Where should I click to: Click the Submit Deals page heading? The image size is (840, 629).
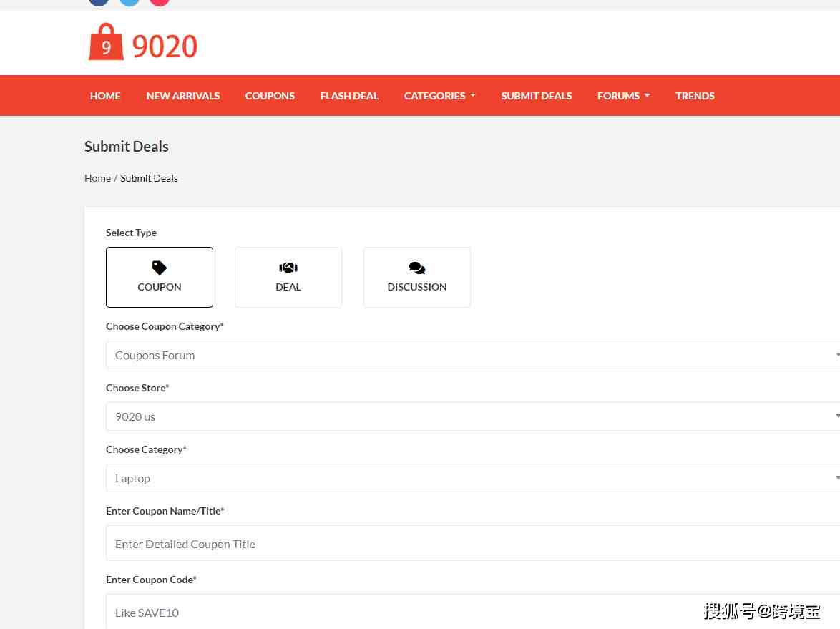tap(127, 146)
